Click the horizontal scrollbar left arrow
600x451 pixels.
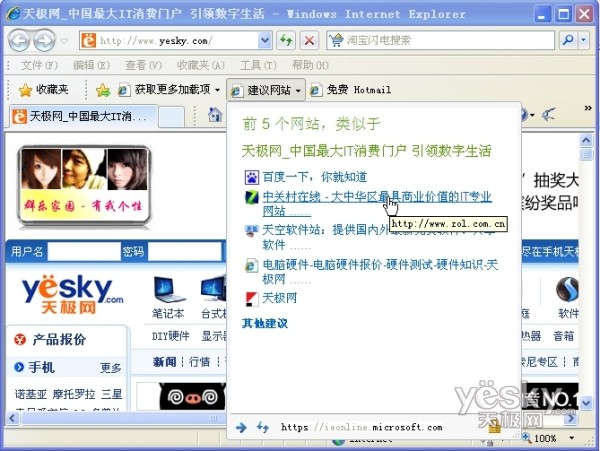pos(12,418)
